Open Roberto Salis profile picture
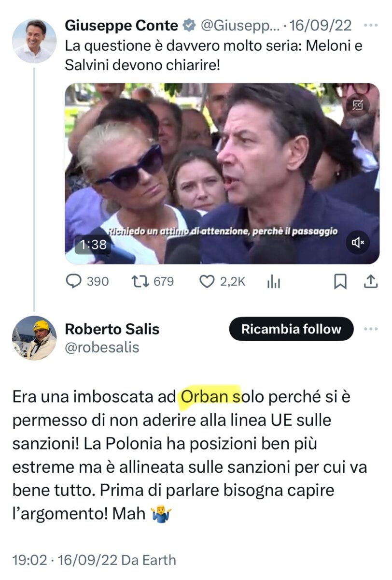This screenshot has height=580, width=392. pyautogui.click(x=34, y=338)
